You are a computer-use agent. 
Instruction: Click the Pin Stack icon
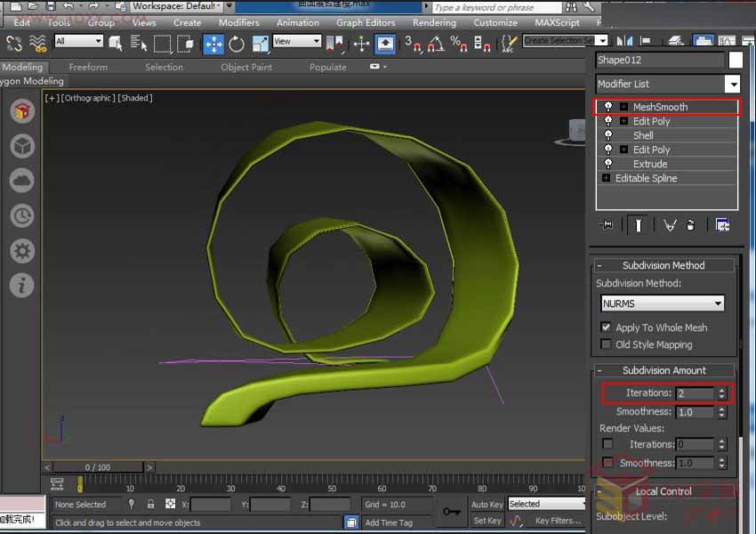point(607,225)
